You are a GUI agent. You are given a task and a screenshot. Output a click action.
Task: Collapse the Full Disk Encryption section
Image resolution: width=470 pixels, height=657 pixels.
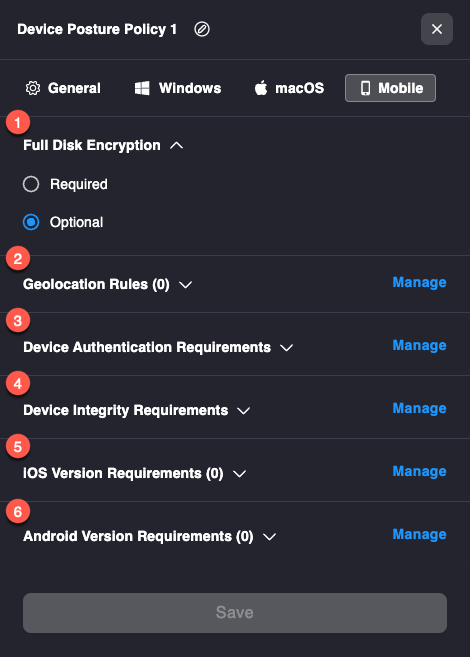(177, 145)
